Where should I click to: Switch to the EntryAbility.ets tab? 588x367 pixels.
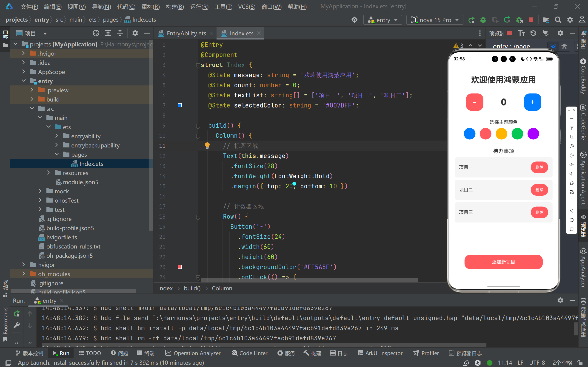pyautogui.click(x=186, y=33)
